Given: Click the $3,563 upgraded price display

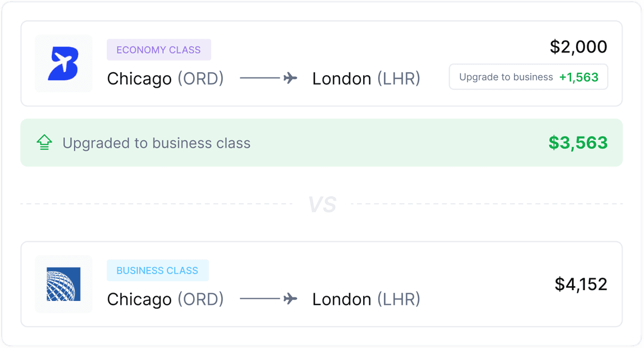Looking at the screenshot, I should tap(579, 142).
